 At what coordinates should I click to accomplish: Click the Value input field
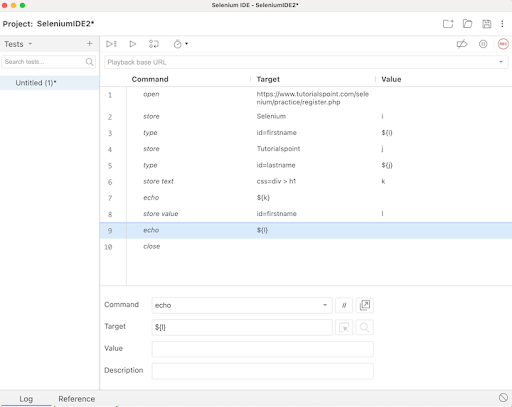pos(263,349)
